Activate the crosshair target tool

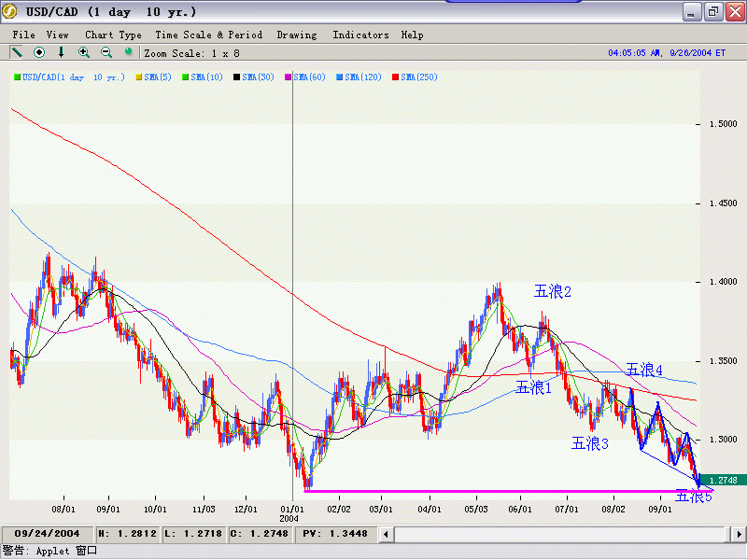39,52
